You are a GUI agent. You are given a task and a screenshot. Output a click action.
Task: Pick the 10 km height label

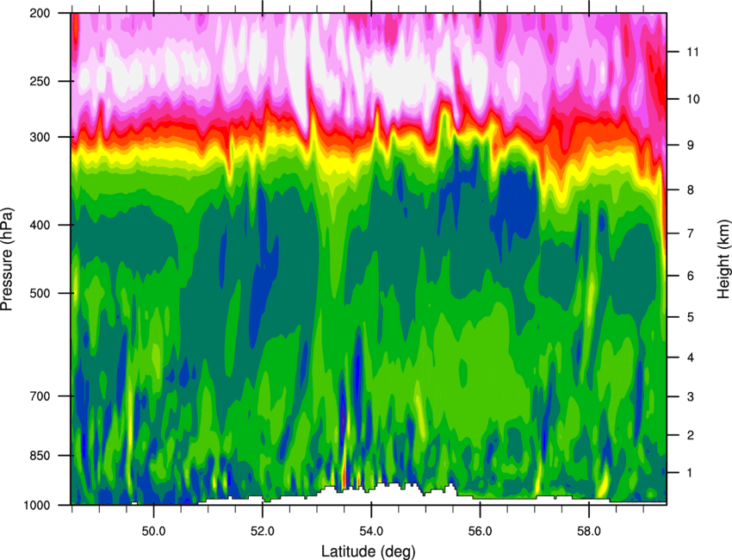[x=693, y=99]
